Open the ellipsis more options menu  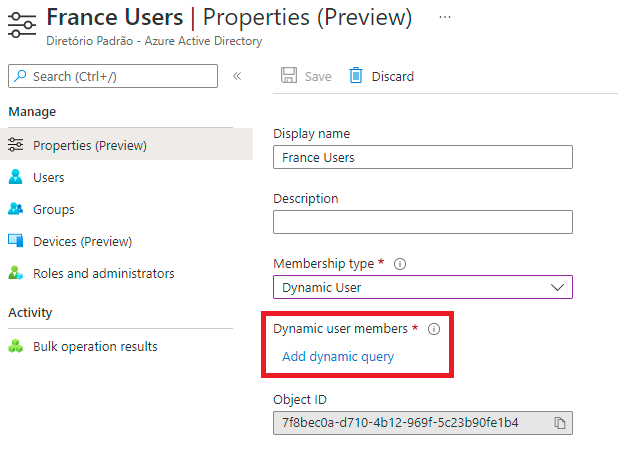(x=445, y=17)
